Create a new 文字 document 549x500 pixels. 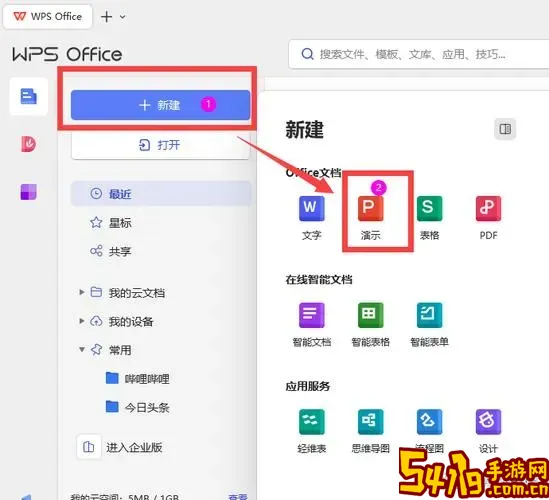click(x=312, y=218)
